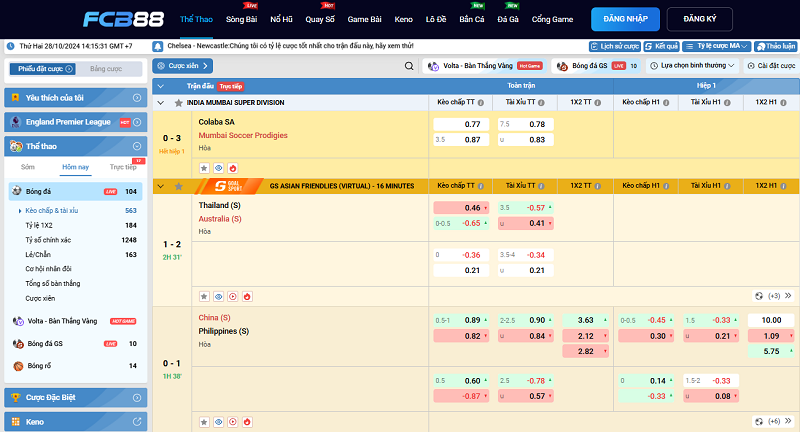Click the Cược xiên button
800x432 pixels.
tap(183, 66)
